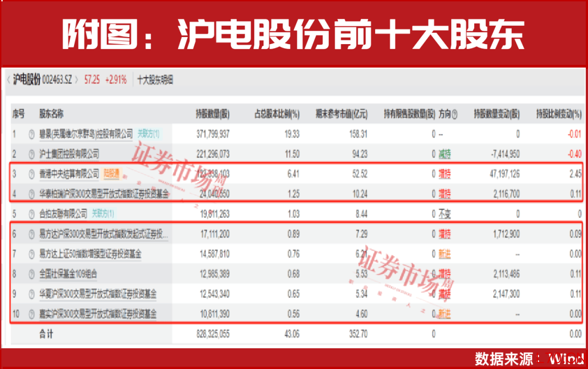Sort by 期末参考市值(亿元) column header

(x=341, y=114)
